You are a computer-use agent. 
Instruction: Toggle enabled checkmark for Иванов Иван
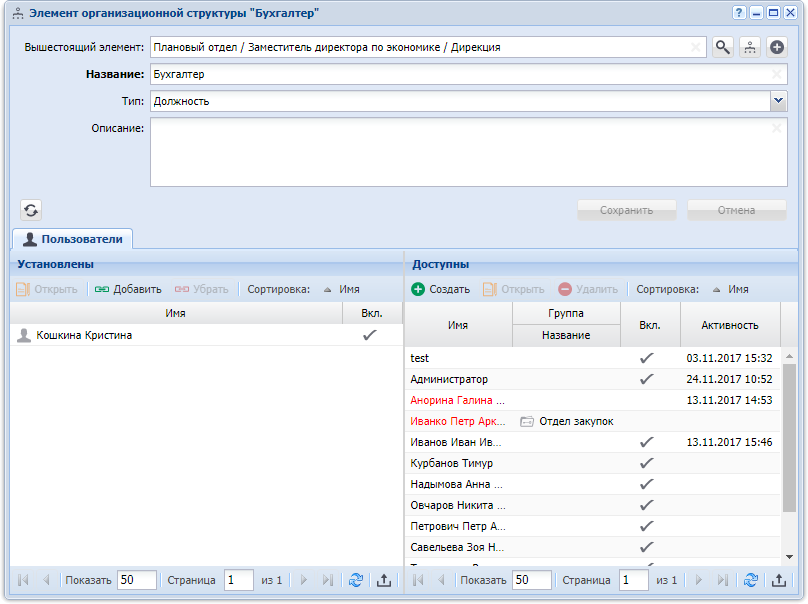[x=647, y=442]
